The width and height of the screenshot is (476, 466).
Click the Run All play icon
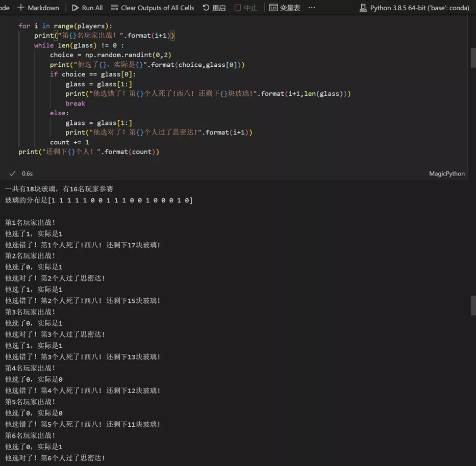(75, 8)
